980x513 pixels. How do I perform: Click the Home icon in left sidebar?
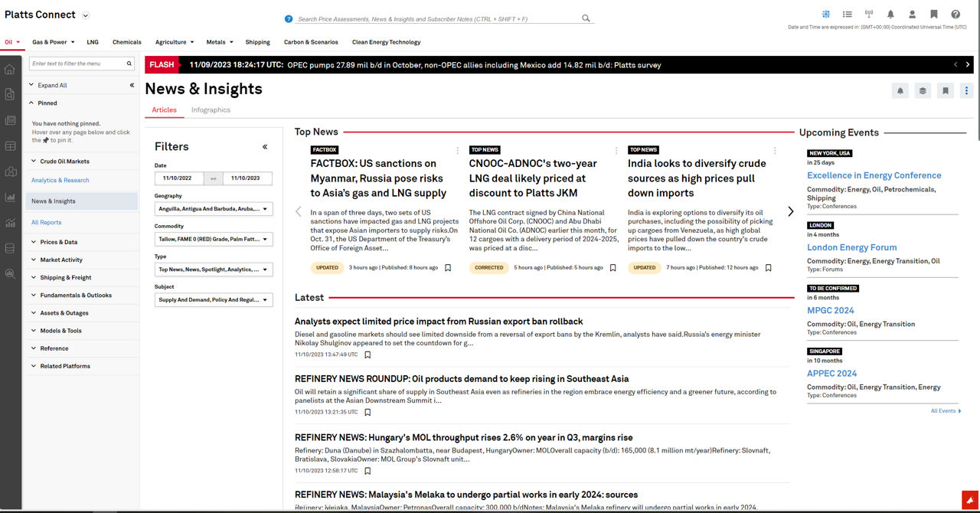coord(10,70)
